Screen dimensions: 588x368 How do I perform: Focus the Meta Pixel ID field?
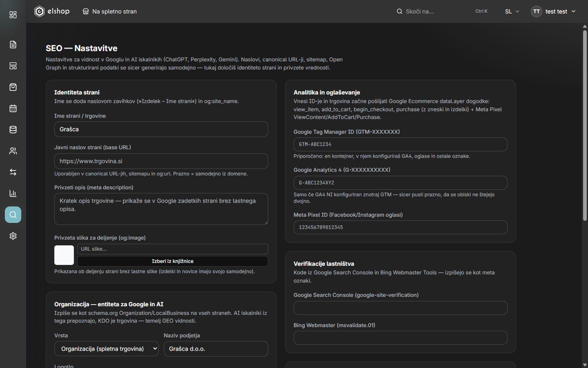click(401, 227)
